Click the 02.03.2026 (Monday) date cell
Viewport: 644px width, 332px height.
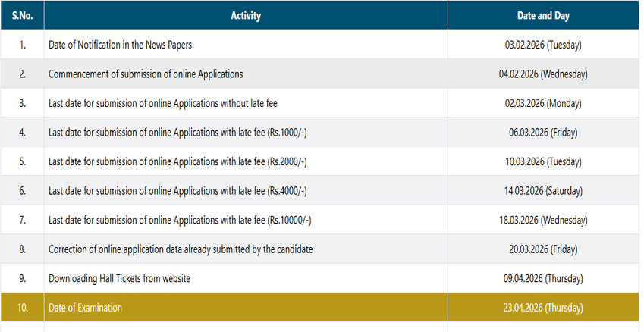(542, 103)
